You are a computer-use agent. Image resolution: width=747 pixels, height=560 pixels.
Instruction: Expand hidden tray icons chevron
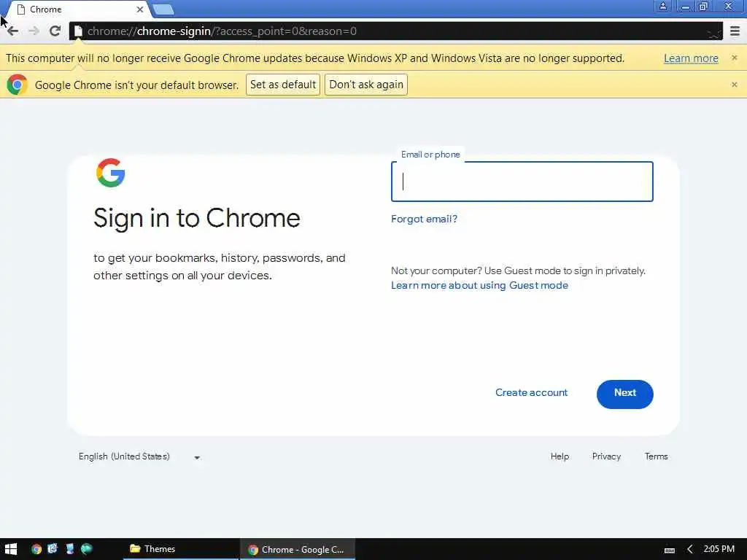point(689,549)
